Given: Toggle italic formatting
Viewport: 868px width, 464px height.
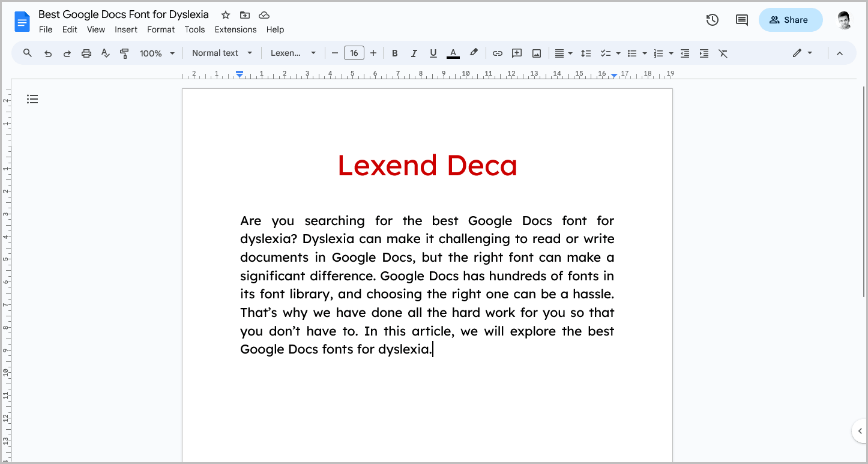Looking at the screenshot, I should (x=414, y=53).
